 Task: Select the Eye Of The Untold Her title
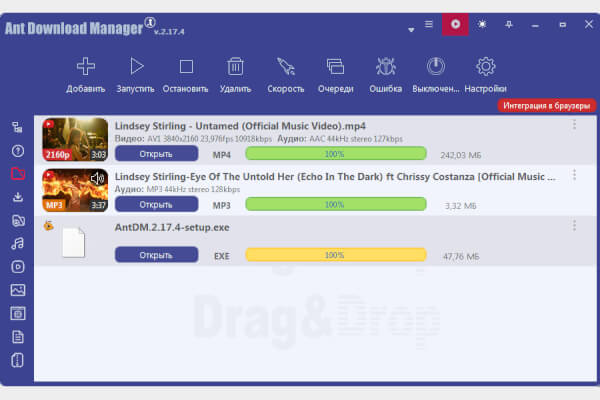[x=335, y=176]
